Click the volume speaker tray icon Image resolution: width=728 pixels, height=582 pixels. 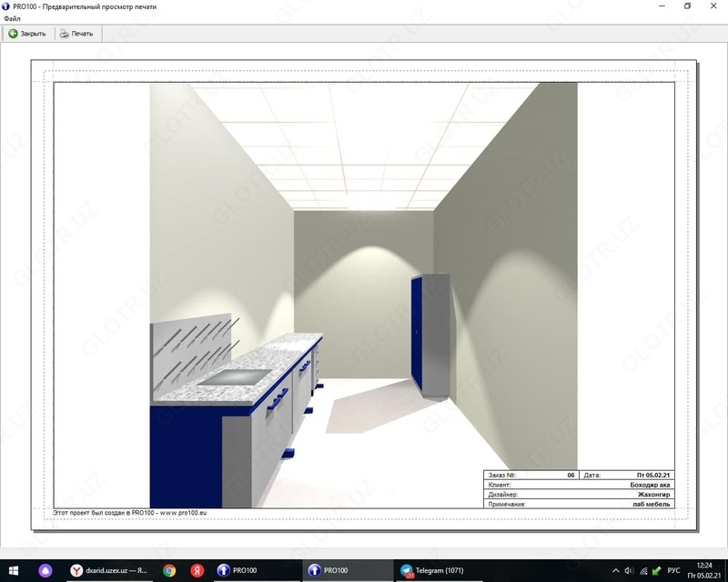pos(629,570)
